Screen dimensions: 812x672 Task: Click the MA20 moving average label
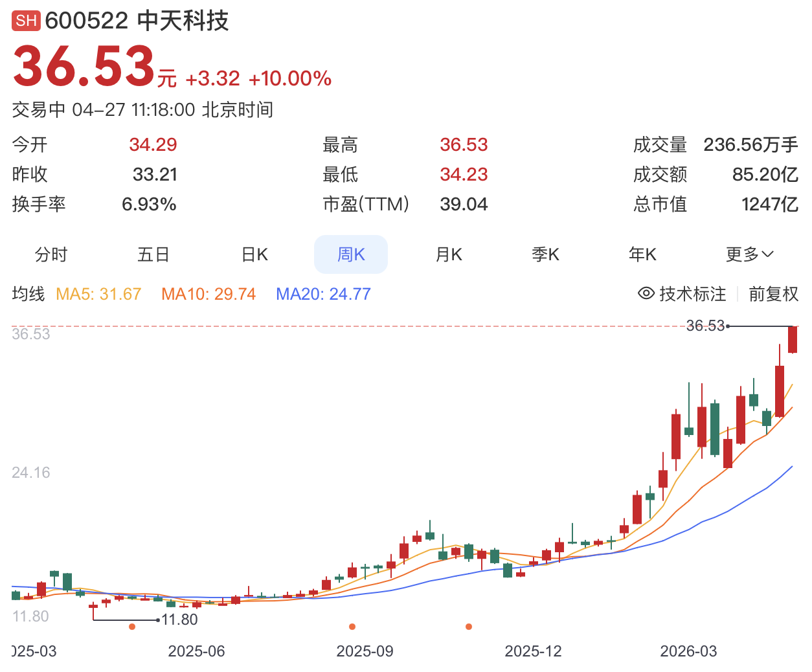[x=323, y=294]
